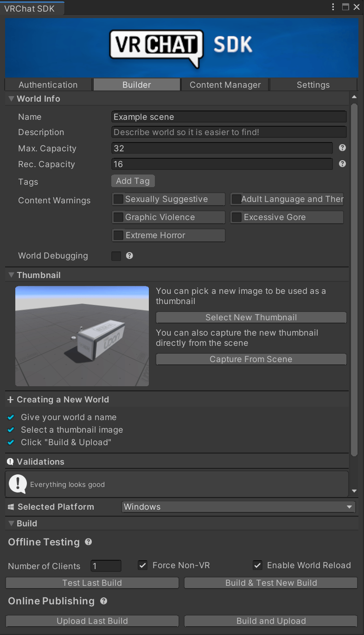Disable the Force Non-VR checkbox
The width and height of the screenshot is (364, 635).
(143, 565)
